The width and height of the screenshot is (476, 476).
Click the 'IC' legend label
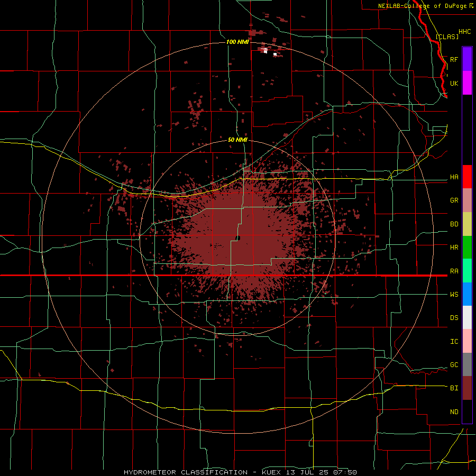pyautogui.click(x=454, y=342)
